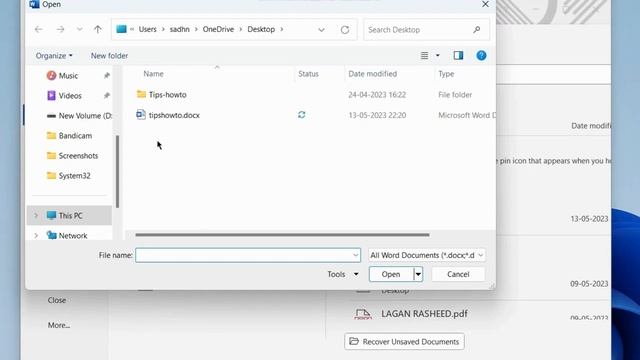Select the System32 folder
This screenshot has width=640, height=360.
[74, 176]
